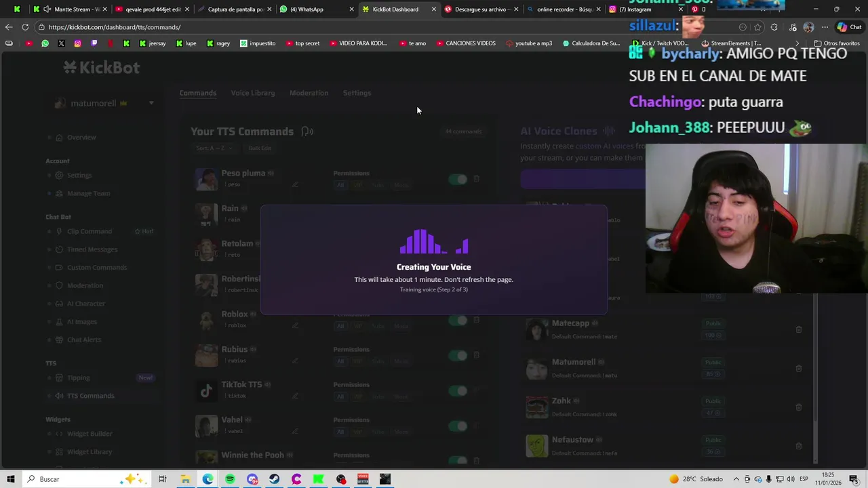Image resolution: width=868 pixels, height=488 pixels.
Task: Switch to the Voice Library tab
Action: (253, 93)
